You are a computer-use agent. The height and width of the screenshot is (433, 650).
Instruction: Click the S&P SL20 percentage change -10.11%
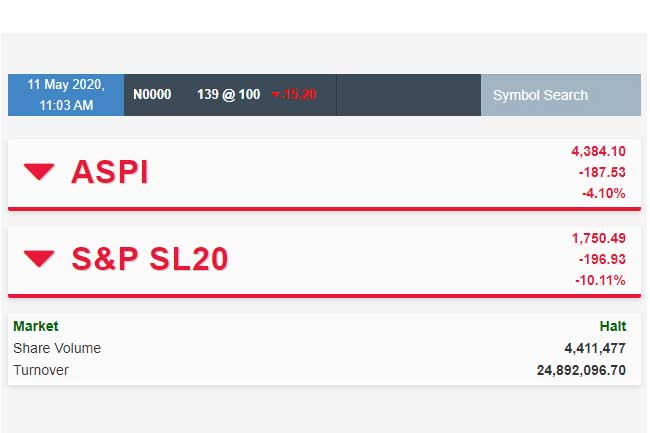click(x=600, y=280)
